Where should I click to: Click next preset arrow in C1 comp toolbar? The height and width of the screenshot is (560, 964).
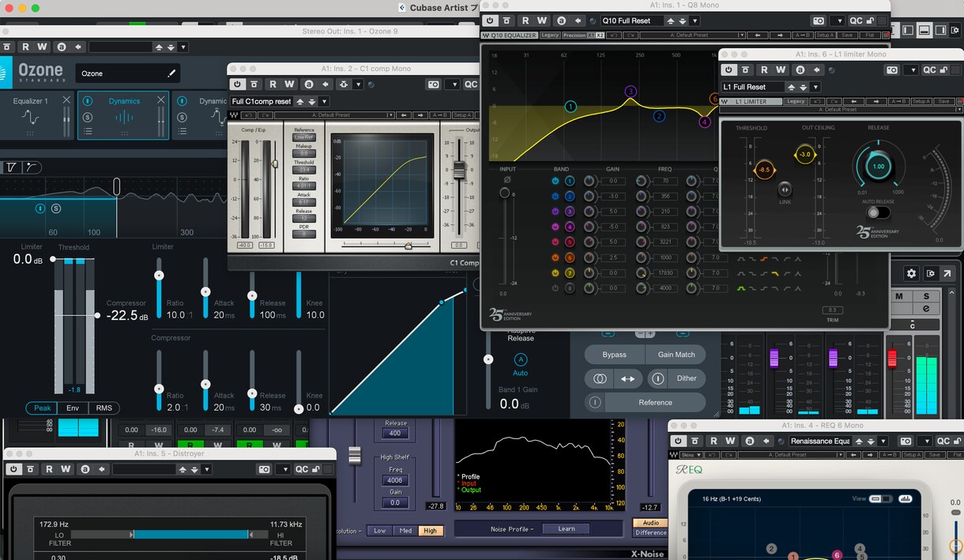tap(421, 115)
